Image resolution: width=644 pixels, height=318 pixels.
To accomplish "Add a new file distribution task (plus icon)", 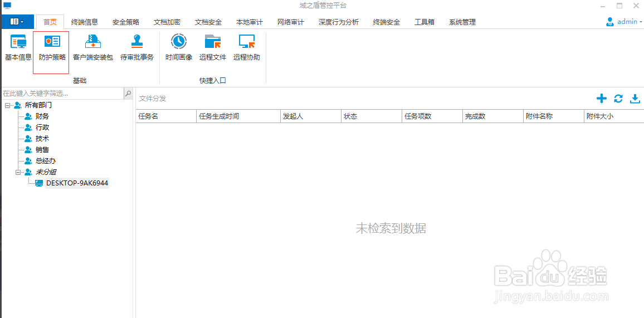I will click(601, 99).
